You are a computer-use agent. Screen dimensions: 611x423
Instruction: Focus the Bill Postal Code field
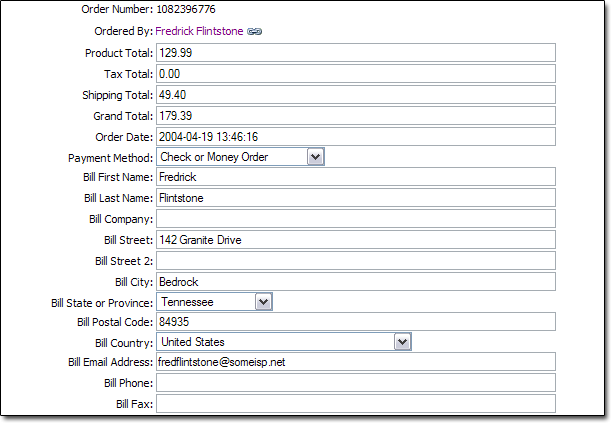355,322
